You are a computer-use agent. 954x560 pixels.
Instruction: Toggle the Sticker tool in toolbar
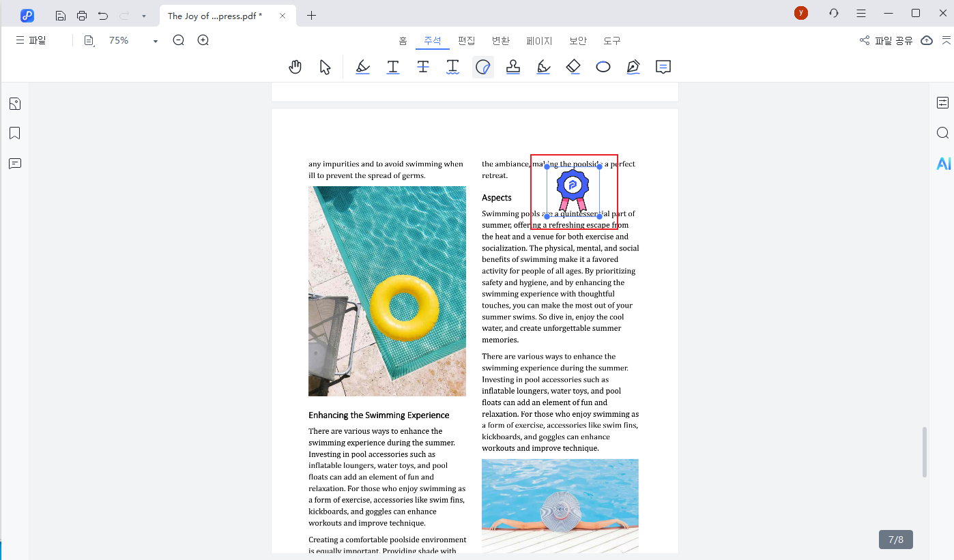[x=483, y=67]
